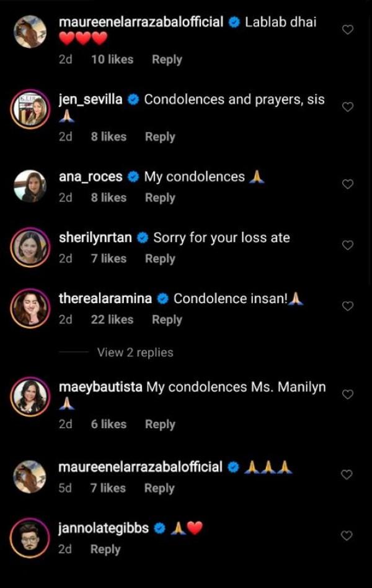Open sherilynrtan's profile avatar
The height and width of the screenshot is (588, 372).
tap(29, 247)
